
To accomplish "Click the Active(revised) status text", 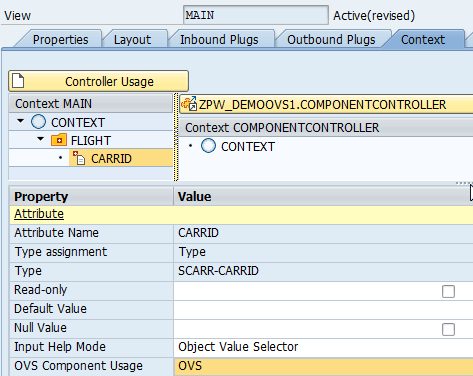I will tap(374, 15).
